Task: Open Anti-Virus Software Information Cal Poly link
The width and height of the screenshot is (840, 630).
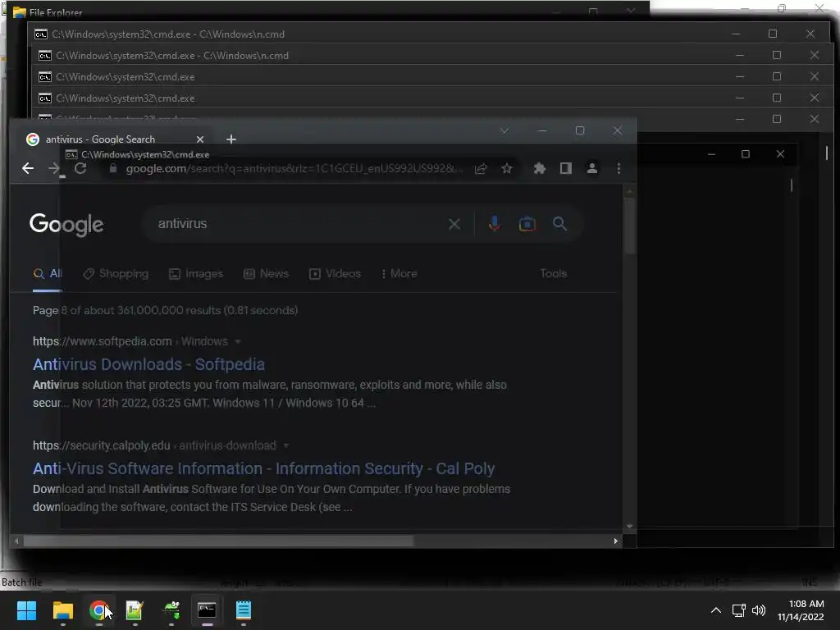Action: [263, 468]
